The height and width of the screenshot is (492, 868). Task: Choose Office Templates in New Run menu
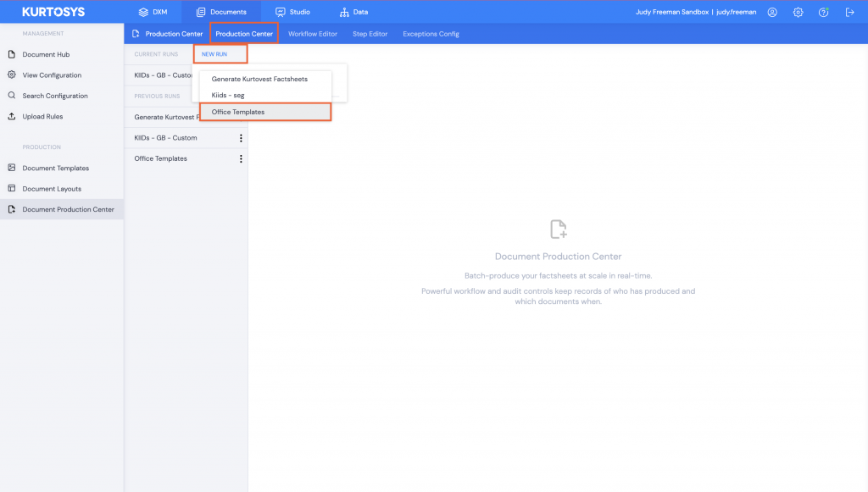[x=265, y=112]
